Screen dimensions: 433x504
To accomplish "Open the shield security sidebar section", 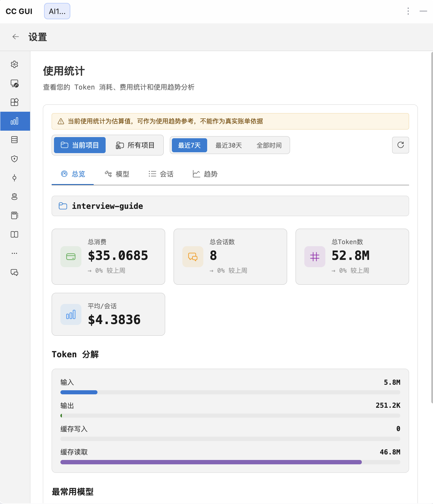I will [14, 159].
